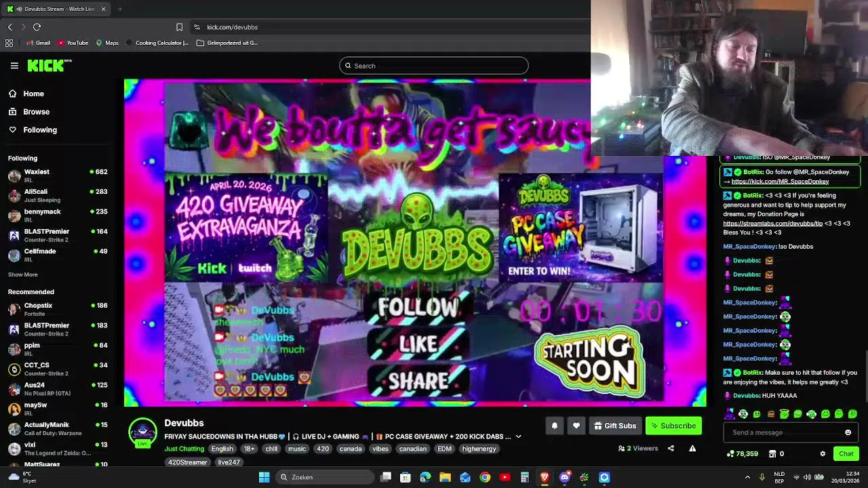The height and width of the screenshot is (488, 868).
Task: Show hidden system tray icons chevron
Action: click(x=747, y=477)
